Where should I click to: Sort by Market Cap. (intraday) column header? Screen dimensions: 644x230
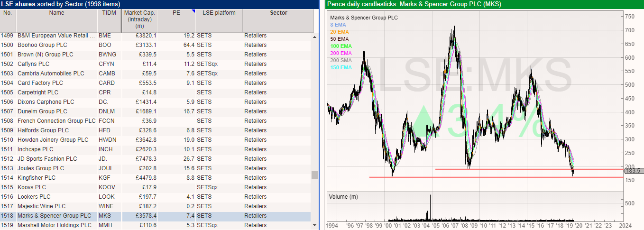[x=140, y=20]
